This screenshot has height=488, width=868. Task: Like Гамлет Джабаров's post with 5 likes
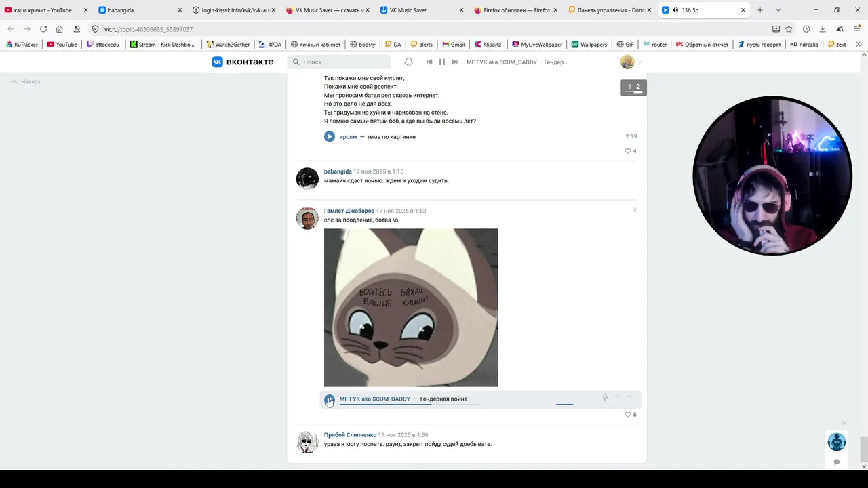pyautogui.click(x=631, y=415)
